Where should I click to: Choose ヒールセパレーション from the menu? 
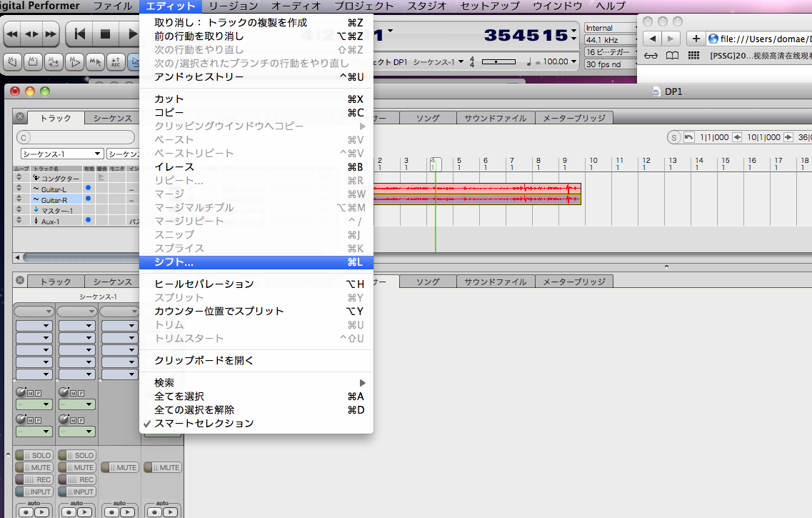pyautogui.click(x=256, y=284)
